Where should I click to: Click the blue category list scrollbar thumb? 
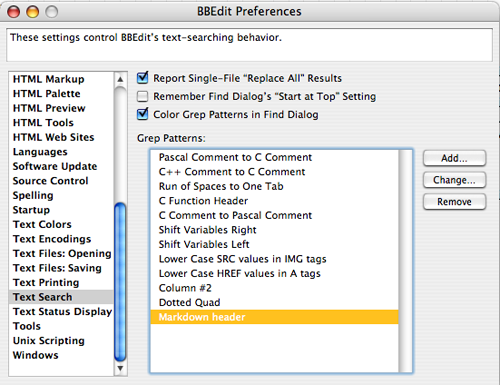(x=120, y=282)
